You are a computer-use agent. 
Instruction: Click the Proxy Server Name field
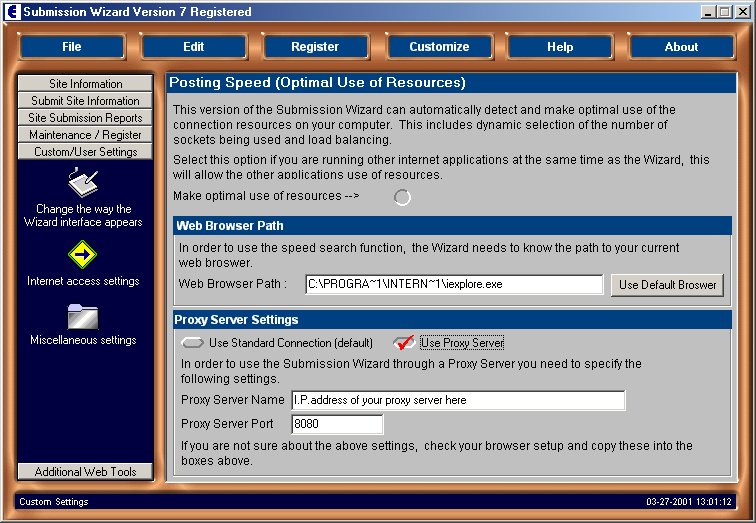click(x=459, y=400)
